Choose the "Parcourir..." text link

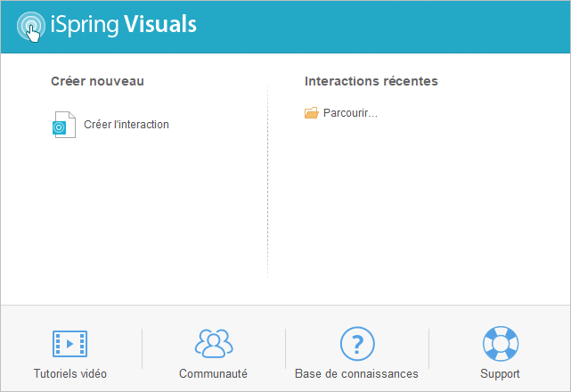pyautogui.click(x=350, y=113)
